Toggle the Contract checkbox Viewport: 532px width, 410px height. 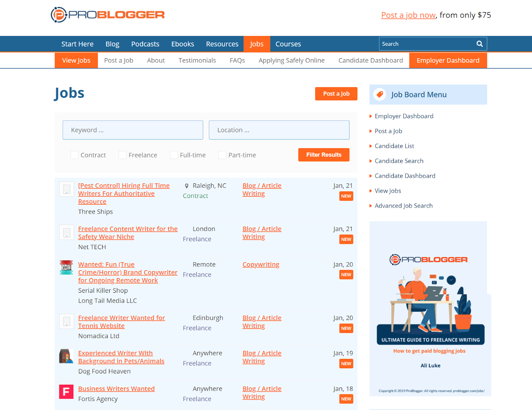point(74,155)
